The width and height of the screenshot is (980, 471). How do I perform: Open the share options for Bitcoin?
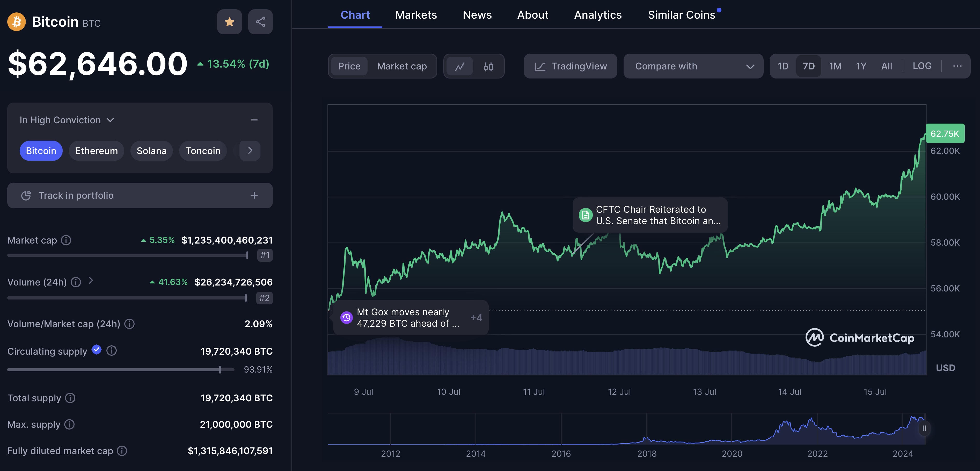[260, 22]
